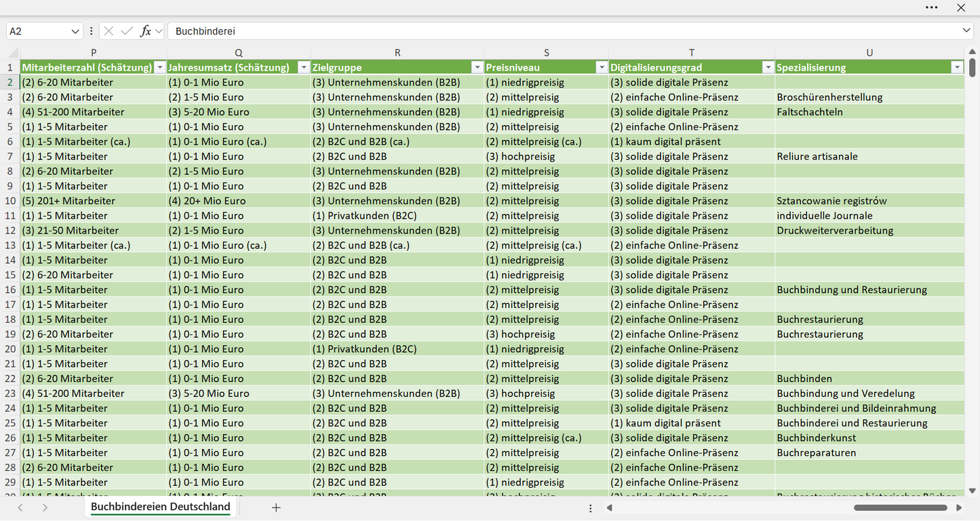Click the horizontal scrollbar right arrow
Screen dimensions: 980x521
959,507
